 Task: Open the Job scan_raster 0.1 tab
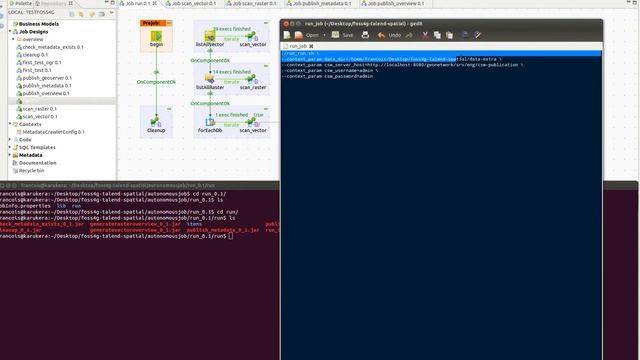(251, 3)
